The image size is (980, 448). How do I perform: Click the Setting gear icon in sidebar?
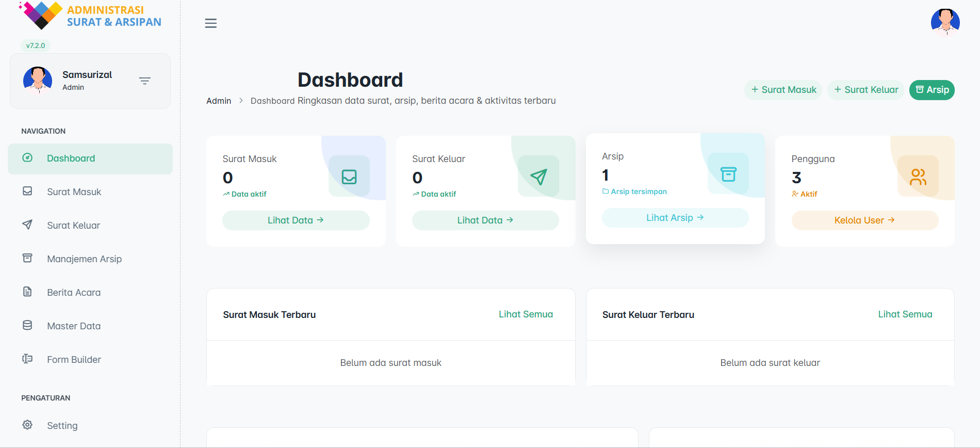coord(27,425)
